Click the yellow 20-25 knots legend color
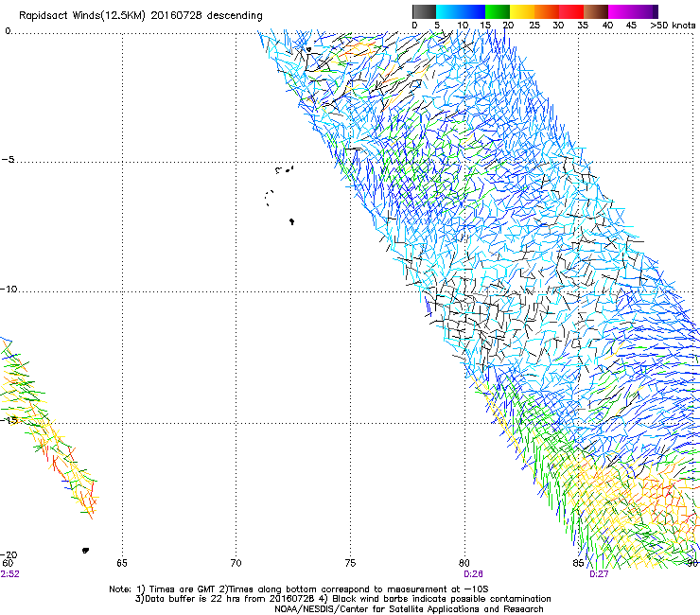Image resolution: width=700 pixels, height=615 pixels. [522, 11]
